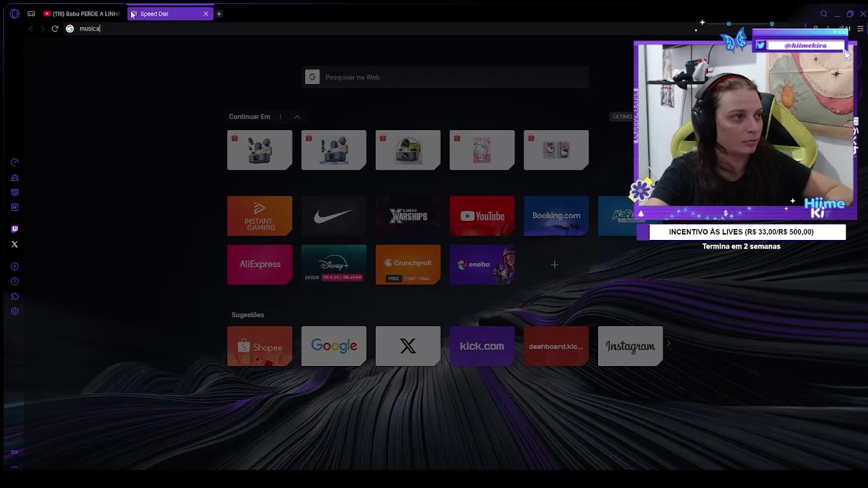Open the Instant Gaming speed dial tile
This screenshot has width=868, height=488.
260,216
